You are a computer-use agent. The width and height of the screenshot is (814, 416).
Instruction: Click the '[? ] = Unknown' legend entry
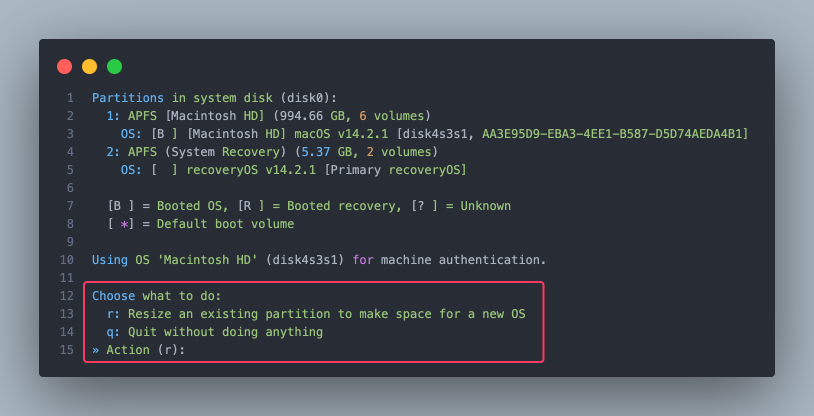click(461, 206)
